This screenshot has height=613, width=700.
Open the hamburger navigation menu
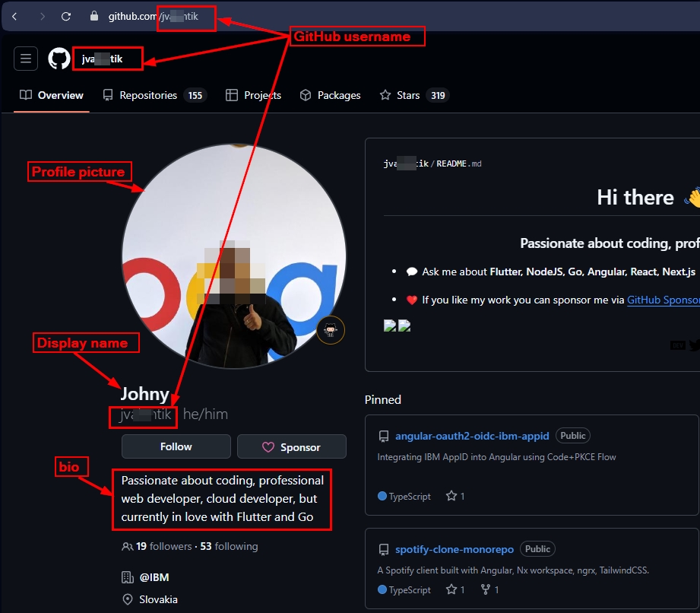point(25,59)
